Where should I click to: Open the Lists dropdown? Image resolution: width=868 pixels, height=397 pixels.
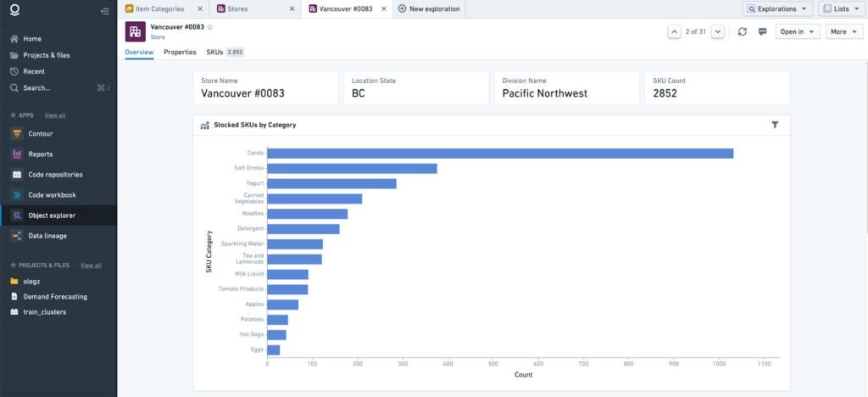[x=841, y=8]
